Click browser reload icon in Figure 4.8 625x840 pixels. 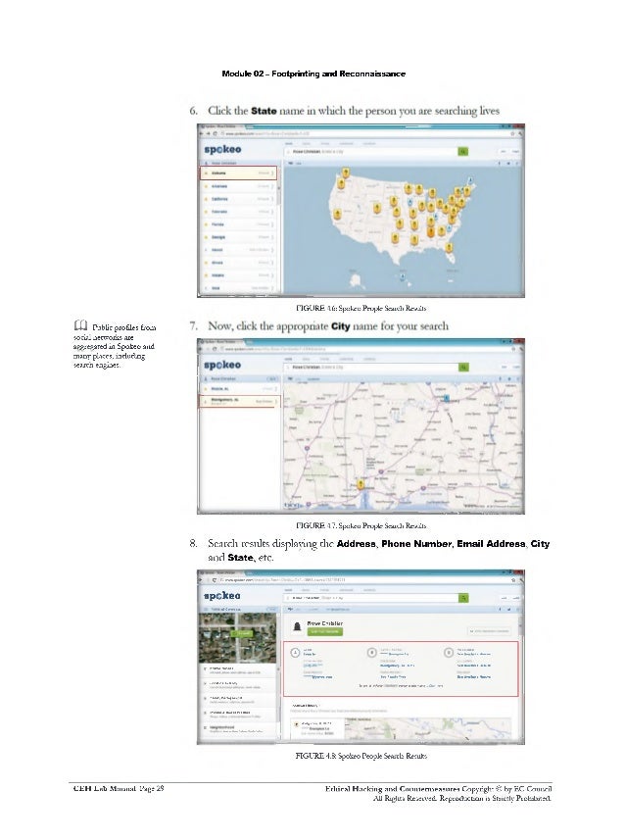click(214, 580)
